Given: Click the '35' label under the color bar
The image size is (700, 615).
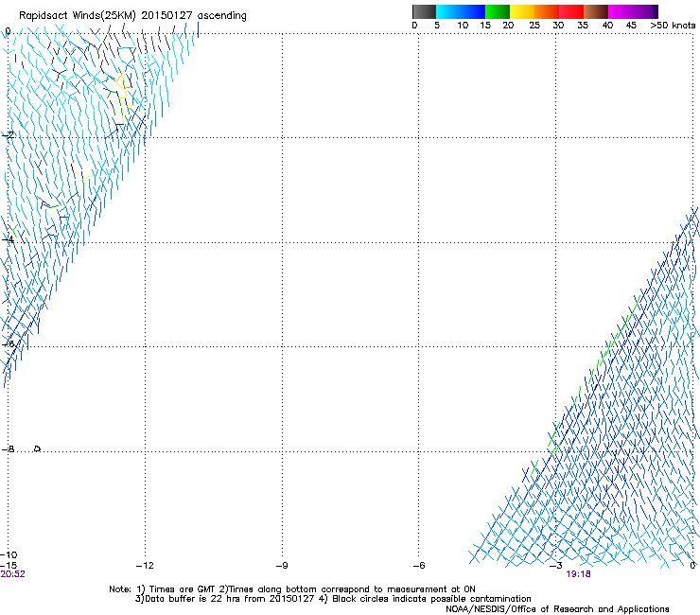Looking at the screenshot, I should 583,26.
